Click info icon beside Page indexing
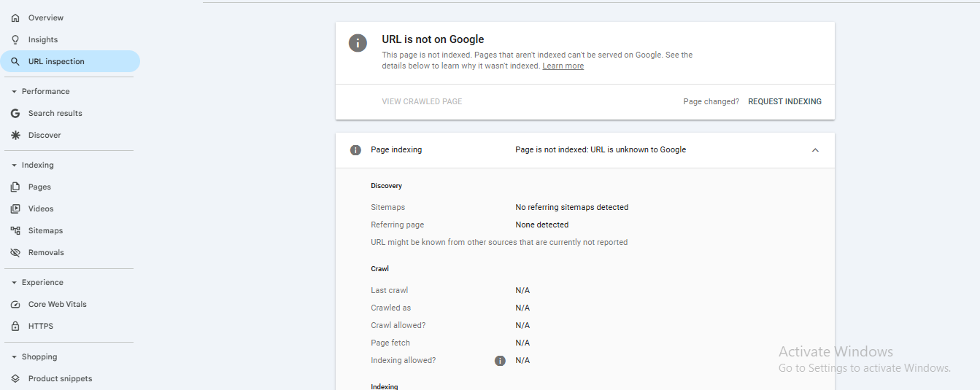980x390 pixels. point(355,150)
